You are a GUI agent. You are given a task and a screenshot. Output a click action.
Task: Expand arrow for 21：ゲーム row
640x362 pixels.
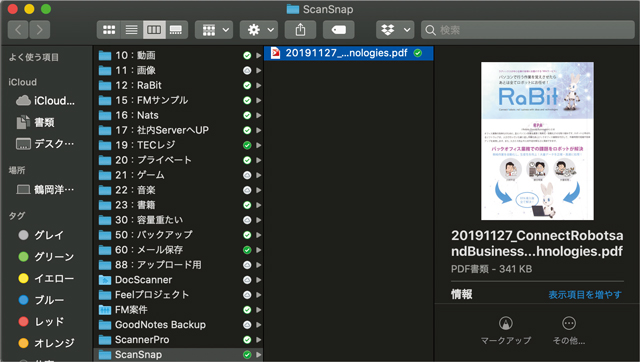[258, 175]
